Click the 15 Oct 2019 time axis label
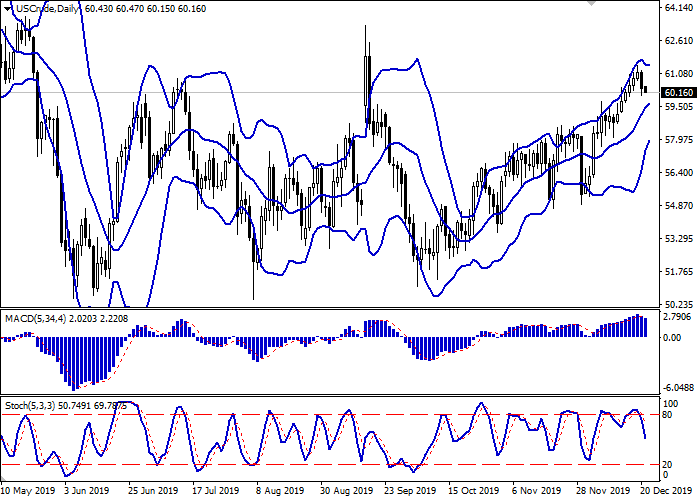The width and height of the screenshot is (700, 500). pyautogui.click(x=473, y=491)
